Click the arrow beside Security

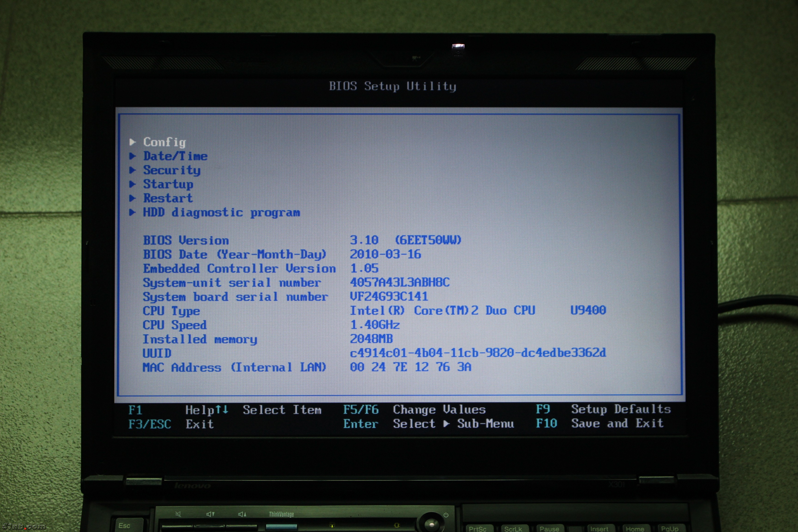[x=133, y=170]
